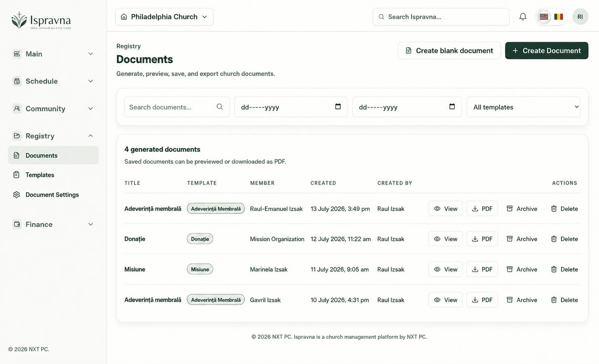Delete the Misiune document

tap(564, 269)
